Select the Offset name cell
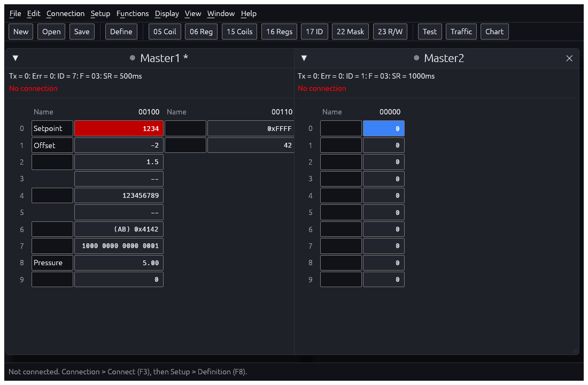Image resolution: width=588 pixels, height=385 pixels. coord(52,145)
